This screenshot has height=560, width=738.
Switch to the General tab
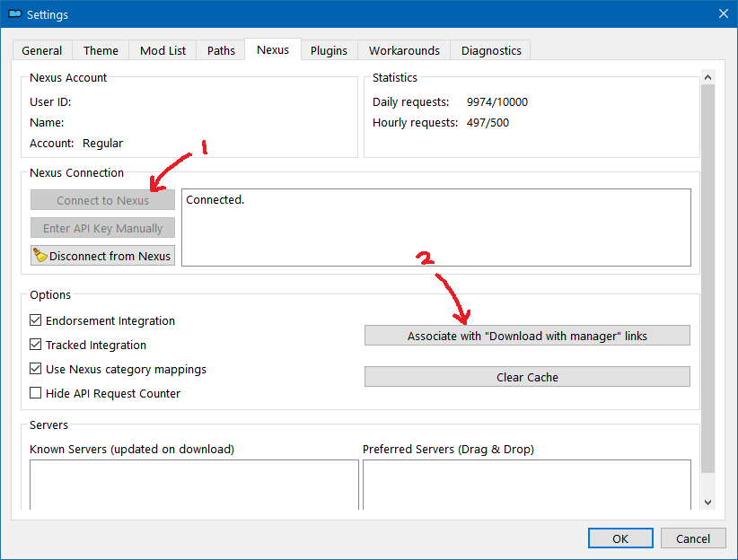(42, 50)
